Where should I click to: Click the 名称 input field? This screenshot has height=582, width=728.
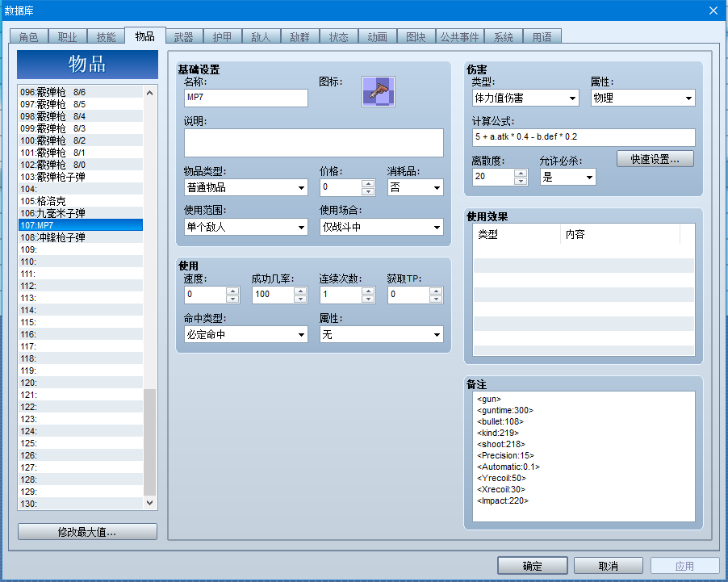[245, 98]
